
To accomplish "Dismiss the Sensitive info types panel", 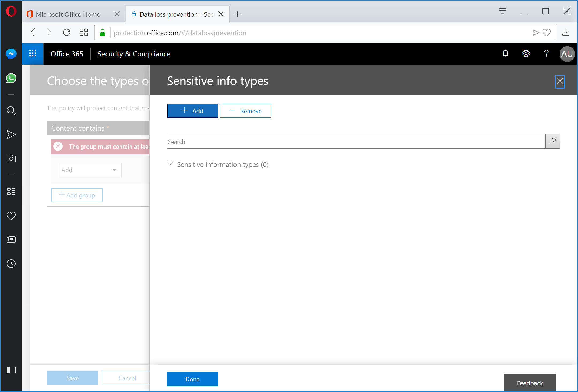I will click(x=560, y=82).
